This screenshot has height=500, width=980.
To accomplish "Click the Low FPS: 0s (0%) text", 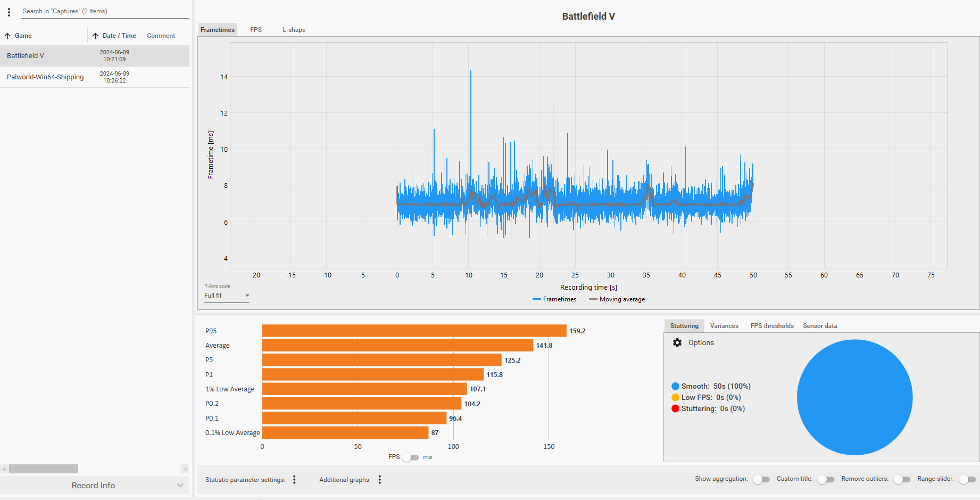I will pos(711,397).
